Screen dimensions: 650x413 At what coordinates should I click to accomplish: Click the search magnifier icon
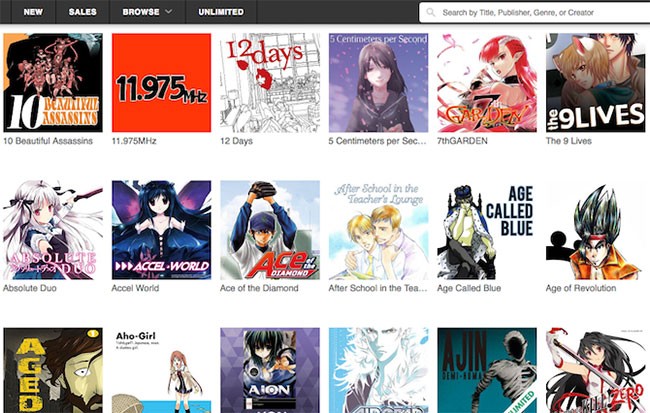coord(430,13)
